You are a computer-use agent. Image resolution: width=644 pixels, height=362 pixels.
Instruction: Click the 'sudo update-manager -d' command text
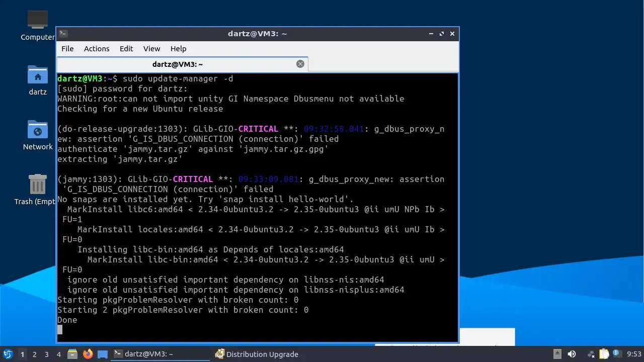click(178, 79)
